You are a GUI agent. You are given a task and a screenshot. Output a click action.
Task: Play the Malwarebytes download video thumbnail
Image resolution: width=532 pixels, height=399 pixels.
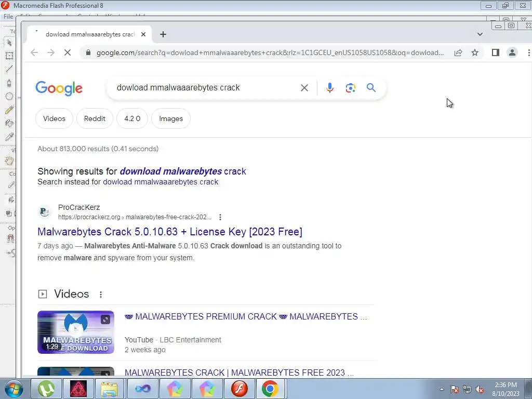(x=76, y=332)
